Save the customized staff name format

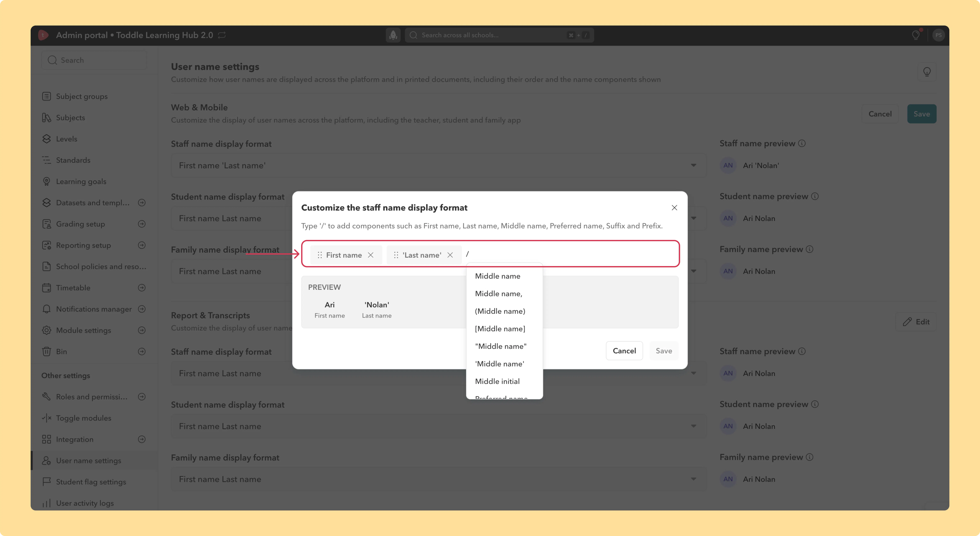click(x=664, y=351)
